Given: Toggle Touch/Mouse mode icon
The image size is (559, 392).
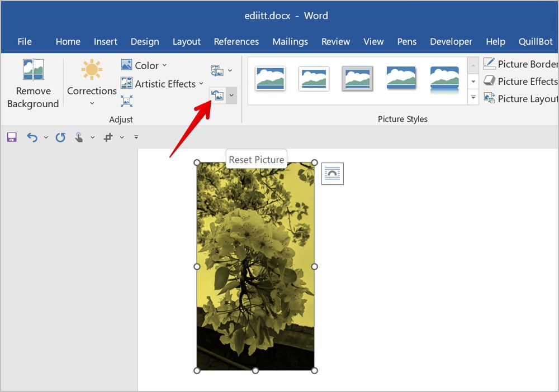Looking at the screenshot, I should tap(79, 137).
